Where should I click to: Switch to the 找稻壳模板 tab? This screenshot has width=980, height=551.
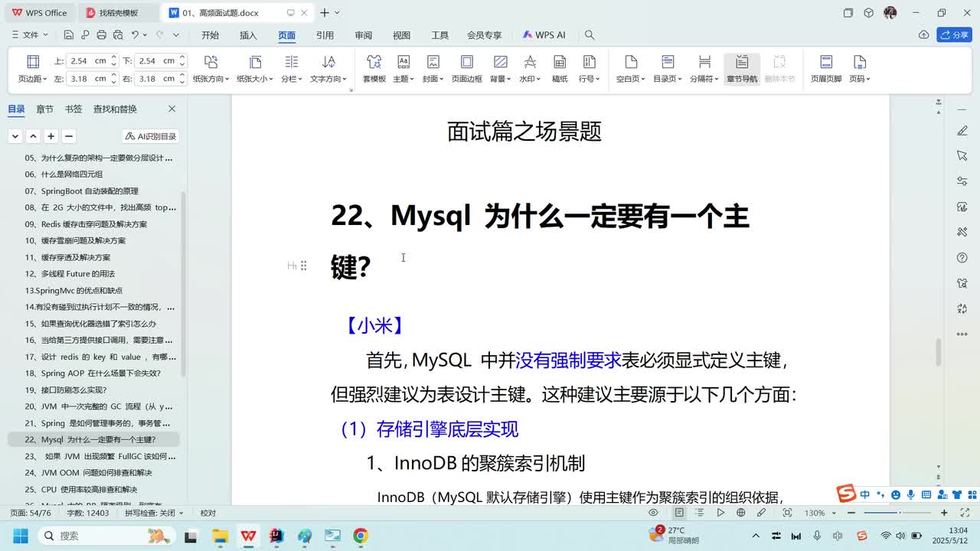(x=118, y=13)
